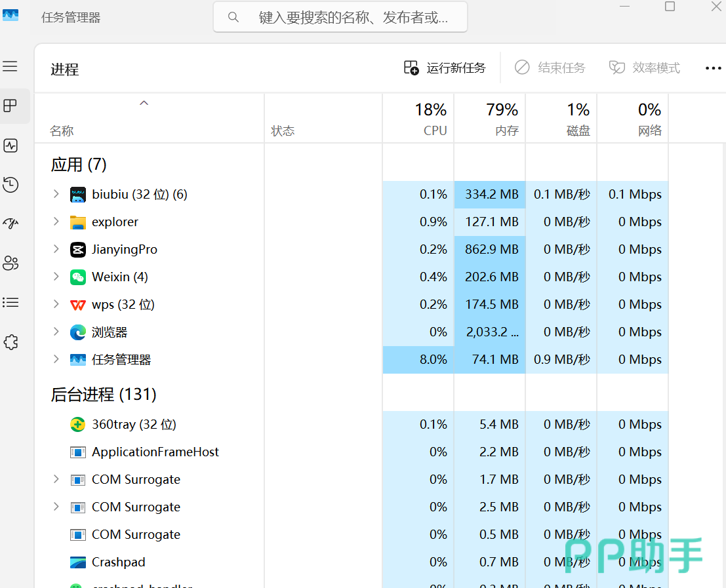726x588 pixels.
Task: Click the search box at top
Action: pos(340,17)
